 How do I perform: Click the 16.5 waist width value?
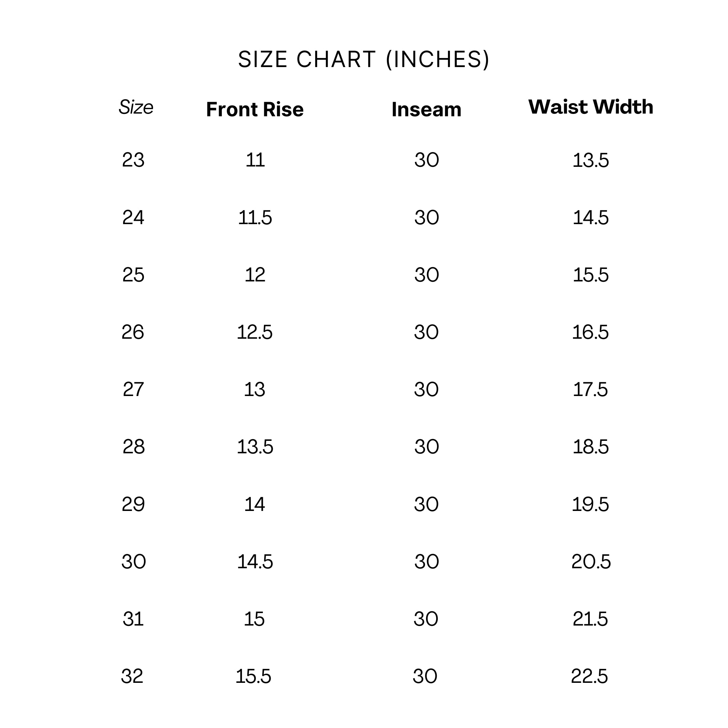click(x=590, y=332)
